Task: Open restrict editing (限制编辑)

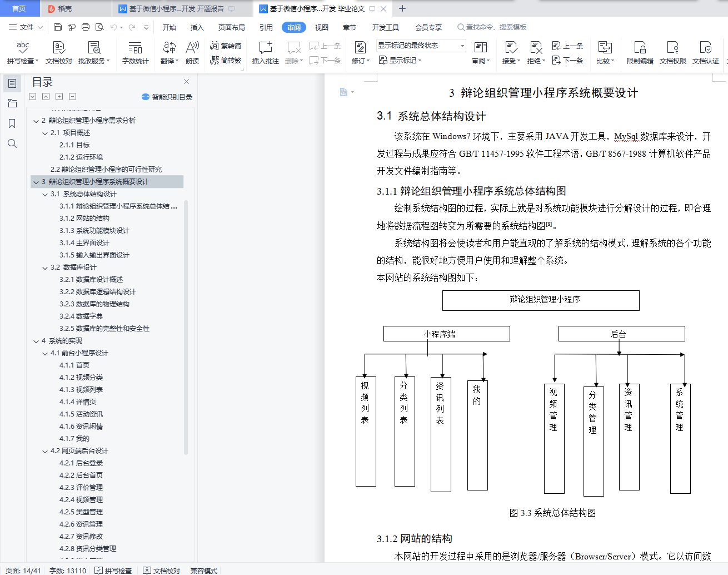Action: click(x=640, y=53)
